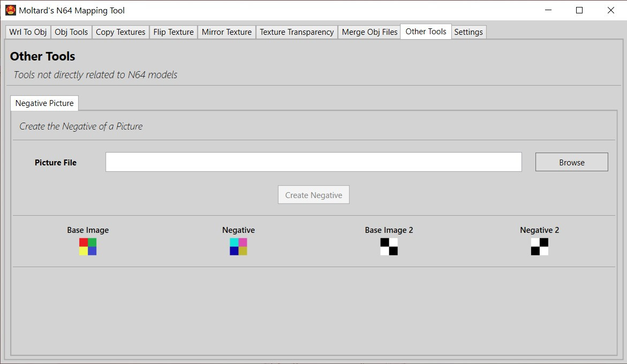
Task: Switch to the Wrl To Obj tab
Action: tap(27, 32)
